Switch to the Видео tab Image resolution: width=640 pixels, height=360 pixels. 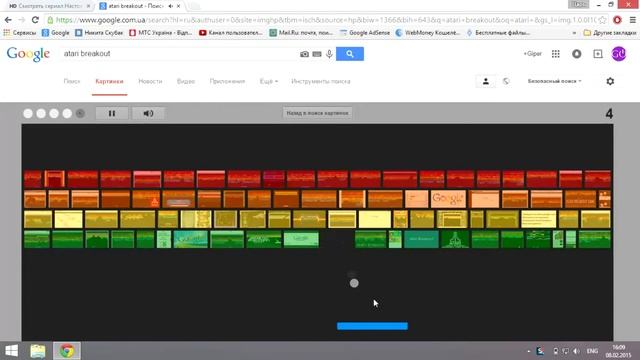pyautogui.click(x=186, y=81)
